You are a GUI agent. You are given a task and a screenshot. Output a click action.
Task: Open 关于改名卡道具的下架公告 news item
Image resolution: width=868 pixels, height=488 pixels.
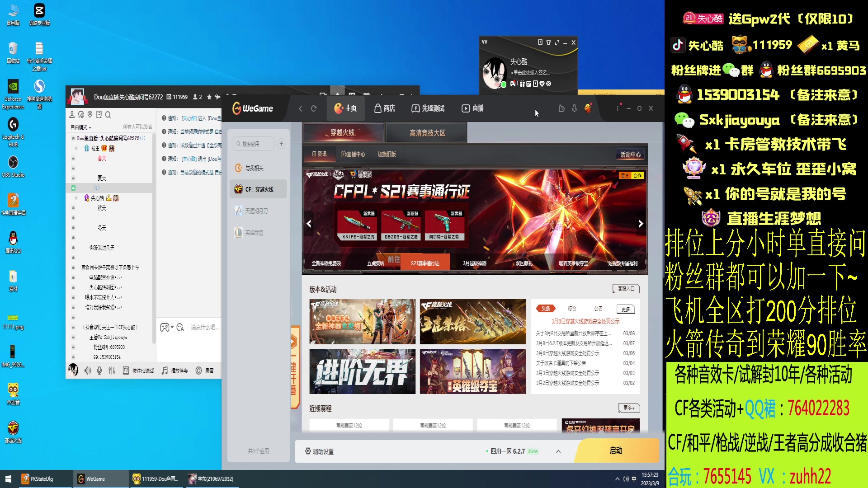(x=561, y=363)
